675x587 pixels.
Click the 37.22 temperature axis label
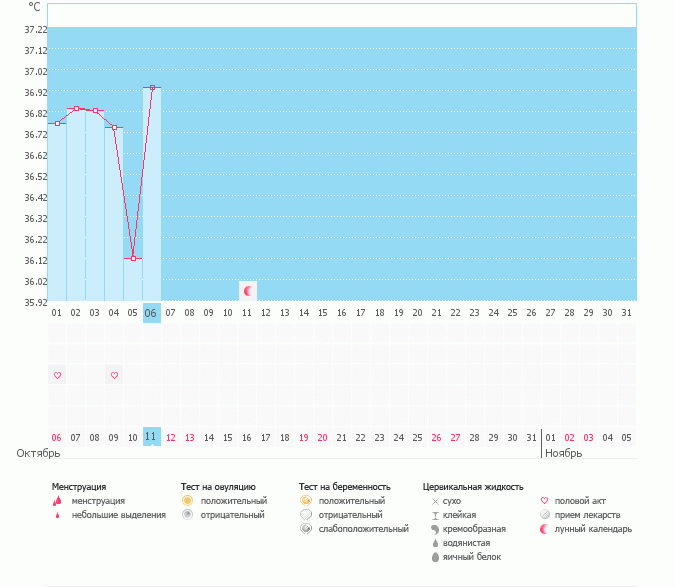35,30
